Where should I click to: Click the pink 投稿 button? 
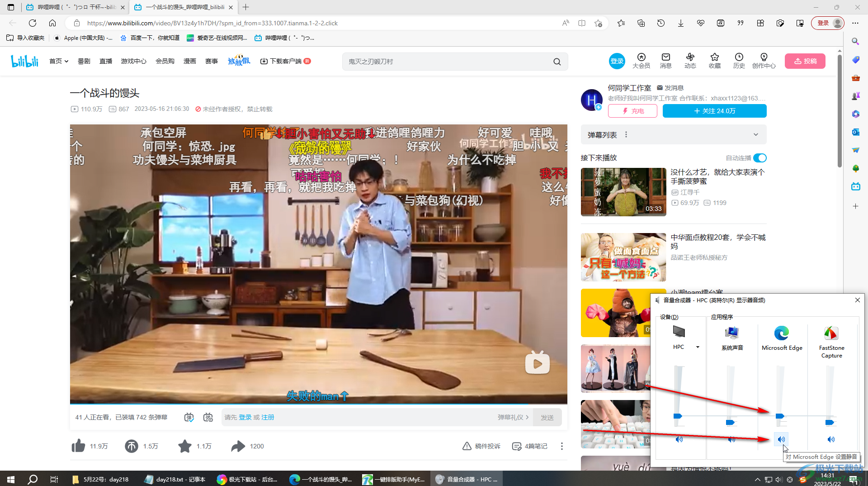(805, 61)
